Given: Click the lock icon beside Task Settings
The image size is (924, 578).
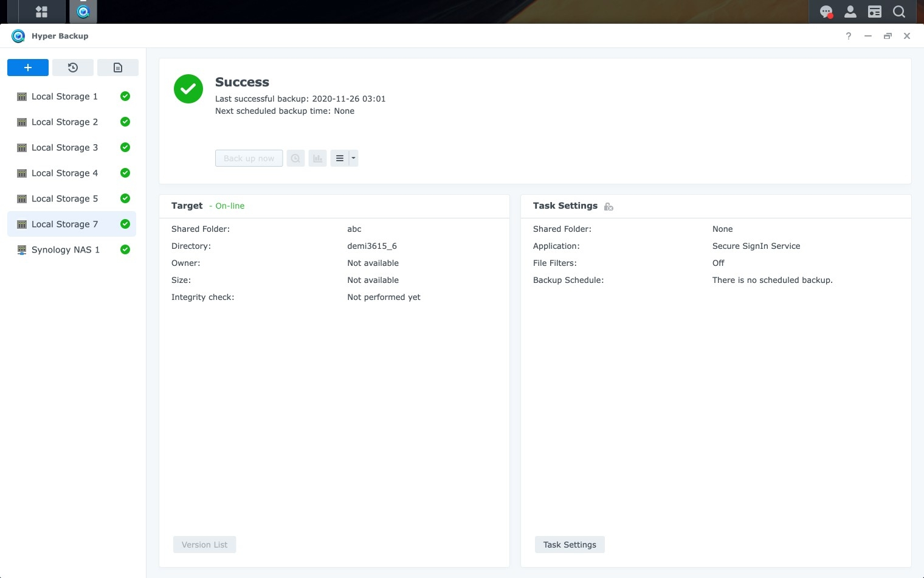Looking at the screenshot, I should [609, 206].
